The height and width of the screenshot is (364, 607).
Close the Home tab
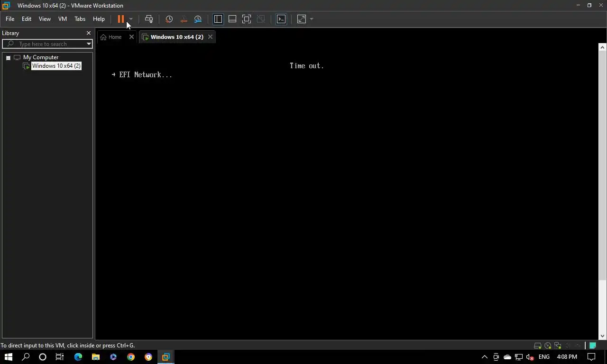point(131,37)
